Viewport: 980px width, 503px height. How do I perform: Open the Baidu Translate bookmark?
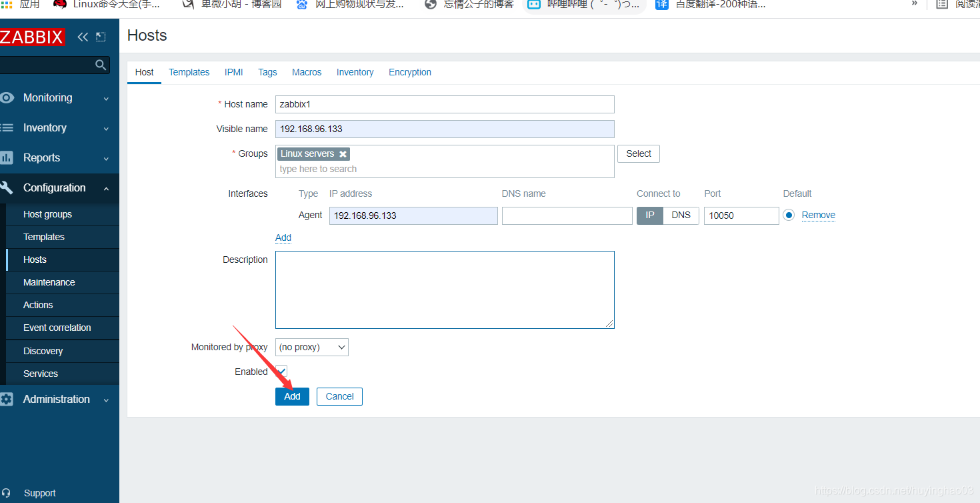click(711, 4)
